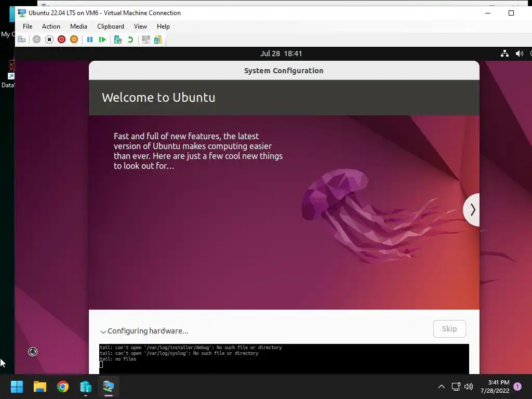This screenshot has height=399, width=532.
Task: Click the circular icon on Ubuntu desktop
Action: (x=33, y=352)
